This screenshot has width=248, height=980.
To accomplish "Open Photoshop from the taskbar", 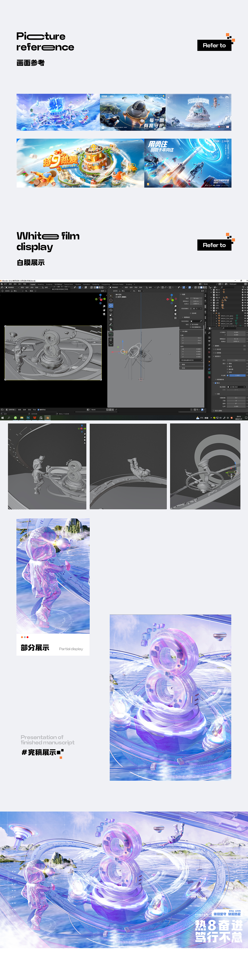I will pos(28,418).
